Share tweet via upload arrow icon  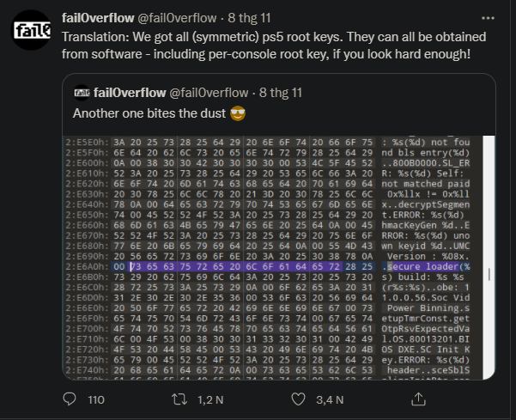pos(419,399)
